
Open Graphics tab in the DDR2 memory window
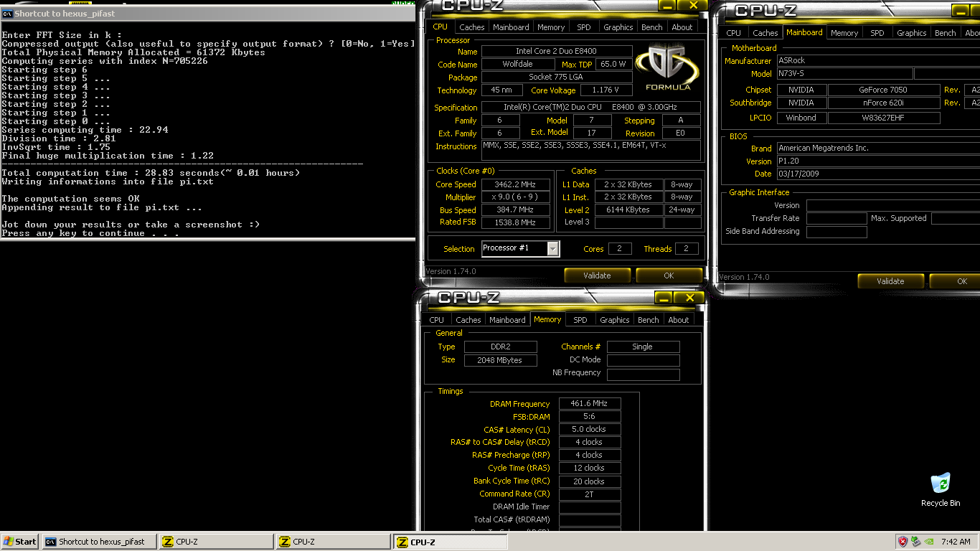point(615,320)
